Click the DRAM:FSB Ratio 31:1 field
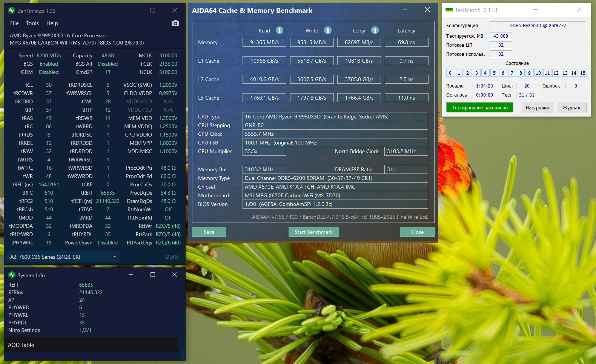The image size is (596, 364). (406, 169)
